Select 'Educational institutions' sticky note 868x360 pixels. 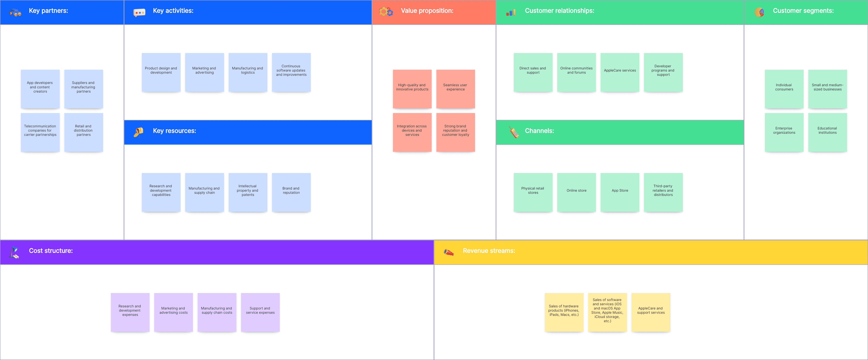pos(828,132)
